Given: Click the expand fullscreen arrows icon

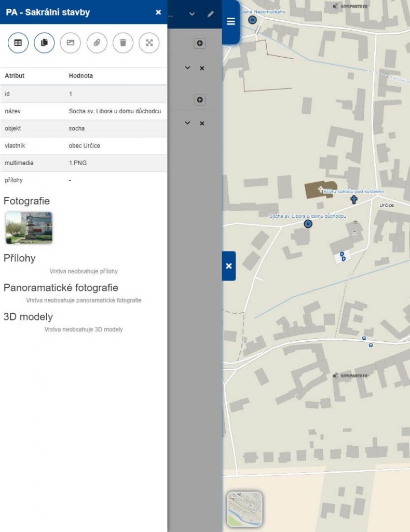Looking at the screenshot, I should point(149,43).
